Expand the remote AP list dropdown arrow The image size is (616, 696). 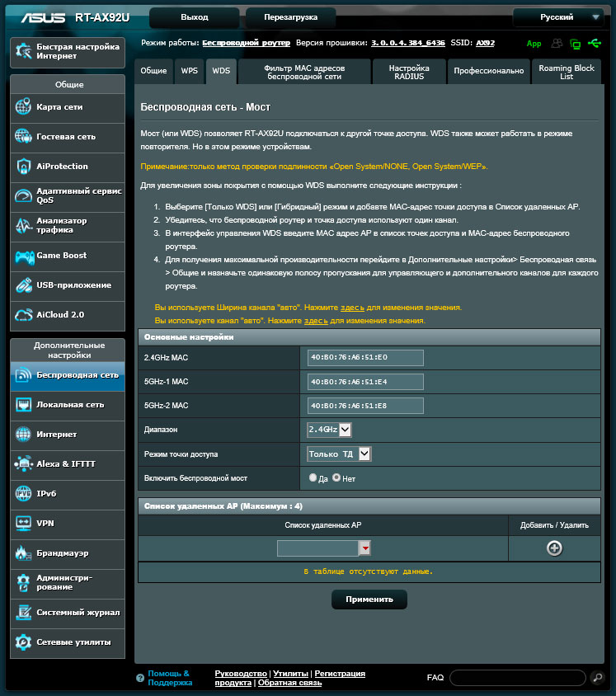pos(364,548)
